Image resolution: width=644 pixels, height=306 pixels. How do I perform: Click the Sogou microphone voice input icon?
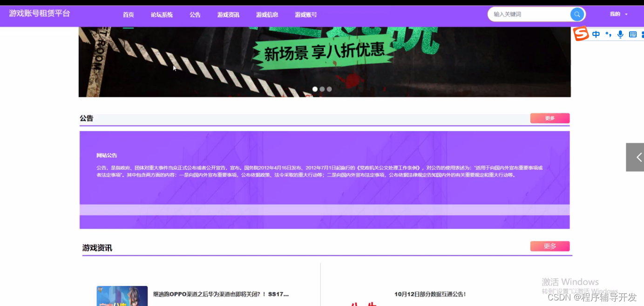click(x=620, y=34)
